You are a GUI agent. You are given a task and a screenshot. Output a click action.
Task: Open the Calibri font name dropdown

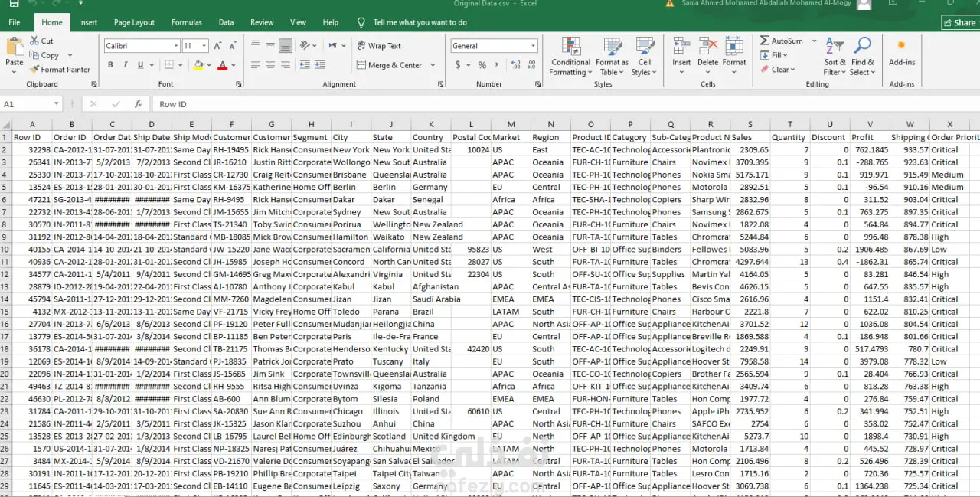tap(175, 46)
